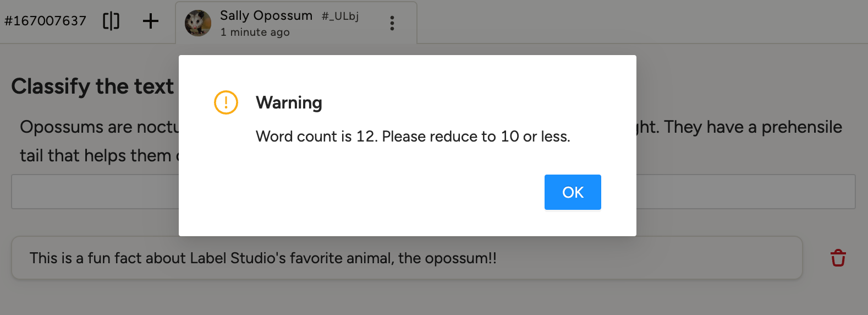Image resolution: width=868 pixels, height=315 pixels.
Task: Click the "tail that helps them" text line
Action: click(95, 156)
